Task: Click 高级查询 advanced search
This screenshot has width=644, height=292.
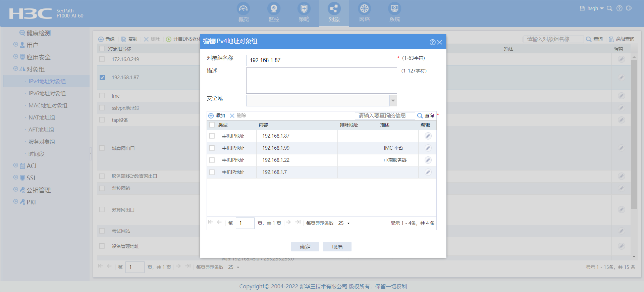Action: click(622, 39)
